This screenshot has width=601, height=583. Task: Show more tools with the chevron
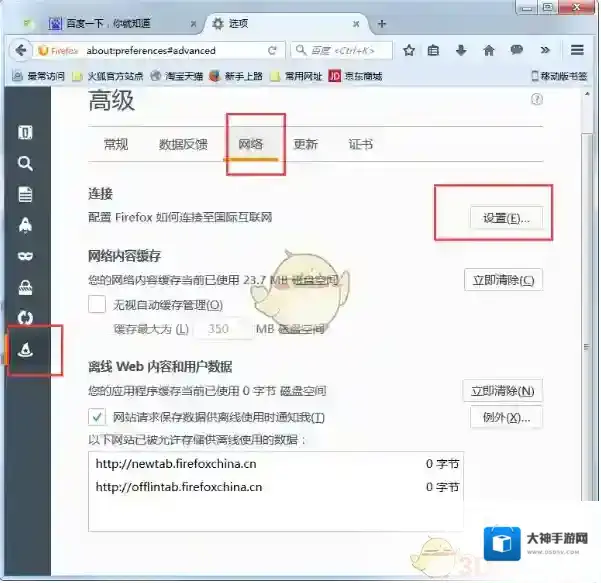pos(545,50)
